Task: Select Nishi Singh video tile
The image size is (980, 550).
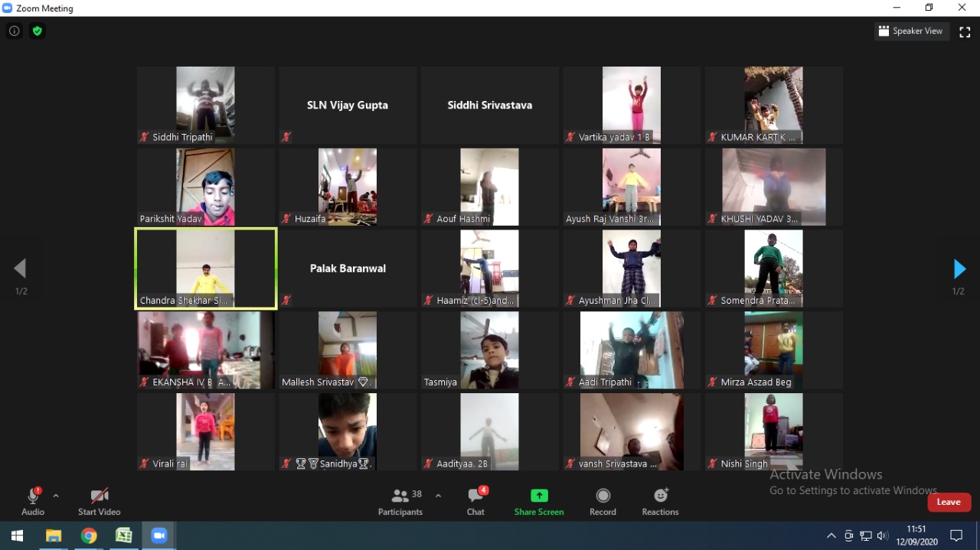Action: [x=774, y=432]
